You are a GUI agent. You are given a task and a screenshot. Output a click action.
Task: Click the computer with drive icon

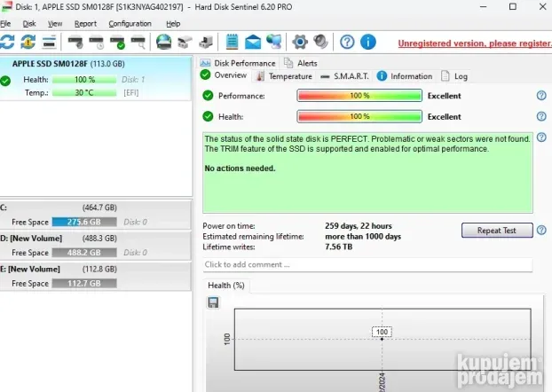(x=206, y=42)
